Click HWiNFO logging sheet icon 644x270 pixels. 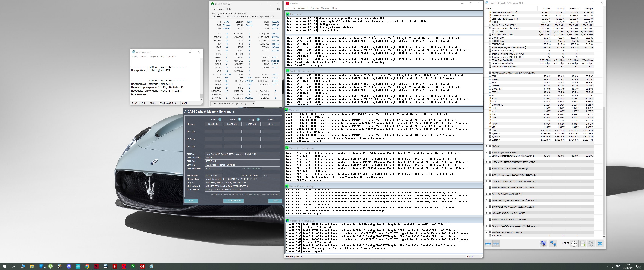click(x=582, y=243)
